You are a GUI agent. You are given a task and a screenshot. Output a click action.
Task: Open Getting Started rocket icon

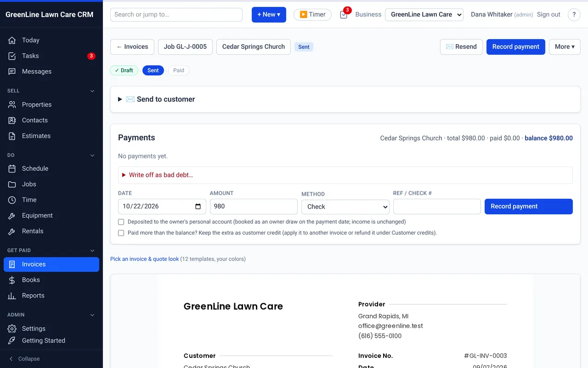(x=12, y=341)
